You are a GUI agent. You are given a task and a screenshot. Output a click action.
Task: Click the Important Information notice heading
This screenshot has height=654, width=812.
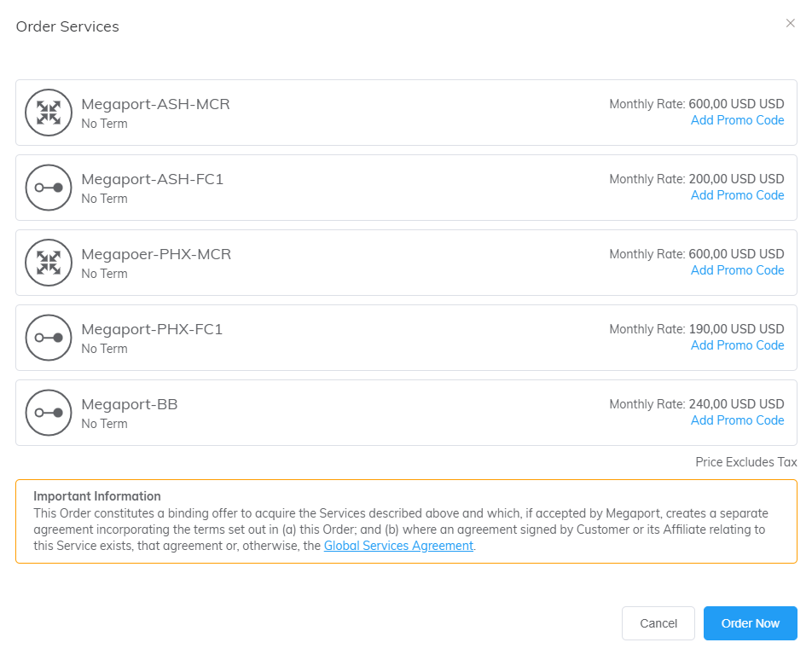(97, 496)
